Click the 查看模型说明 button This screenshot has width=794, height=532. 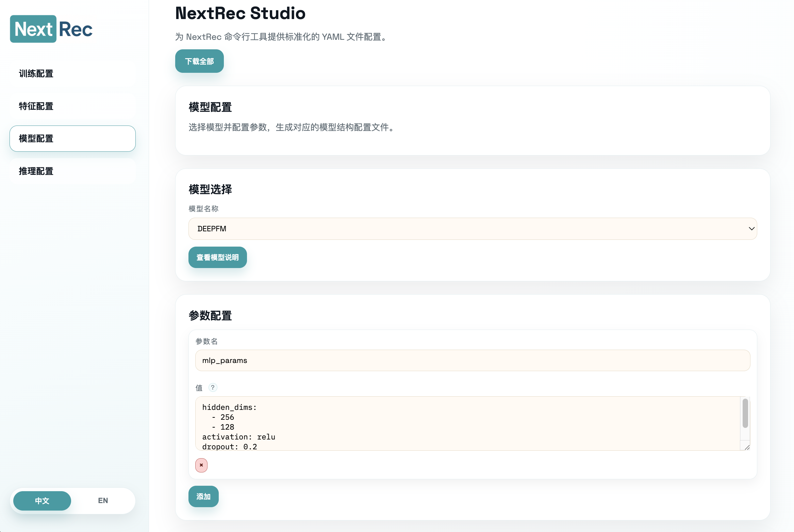(x=217, y=257)
